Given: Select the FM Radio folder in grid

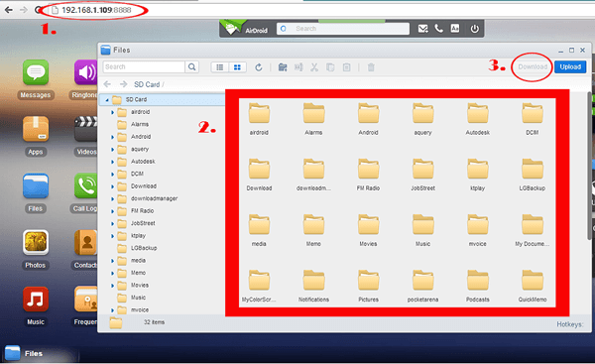Looking at the screenshot, I should pyautogui.click(x=369, y=175).
